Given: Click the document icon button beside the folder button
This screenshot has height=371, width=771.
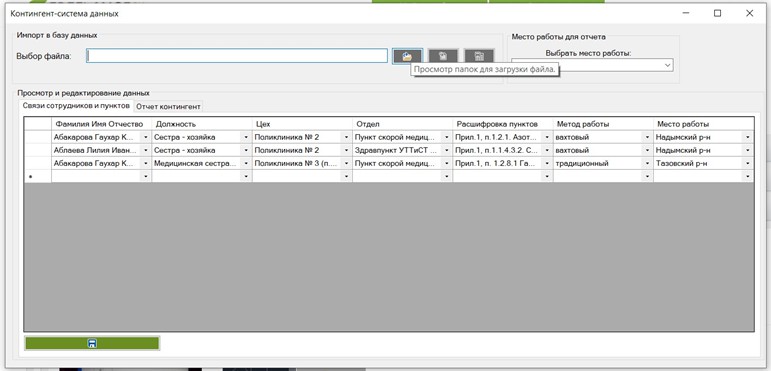Looking at the screenshot, I should [x=443, y=56].
